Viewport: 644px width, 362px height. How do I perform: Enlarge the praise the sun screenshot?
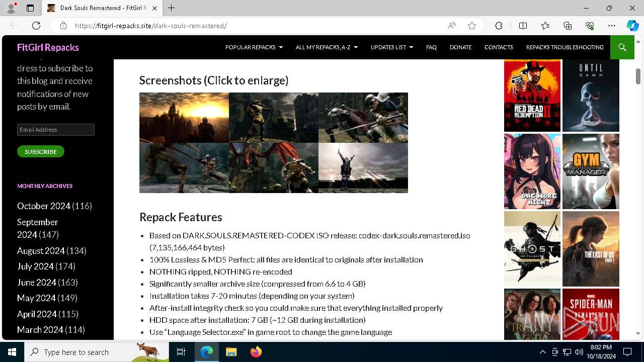coord(363,168)
